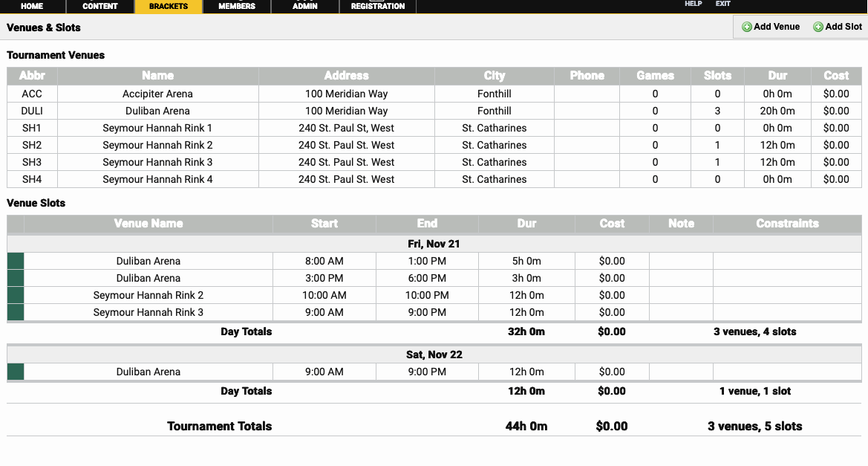This screenshot has height=466, width=868.
Task: Switch to the Registration tab
Action: [378, 6]
